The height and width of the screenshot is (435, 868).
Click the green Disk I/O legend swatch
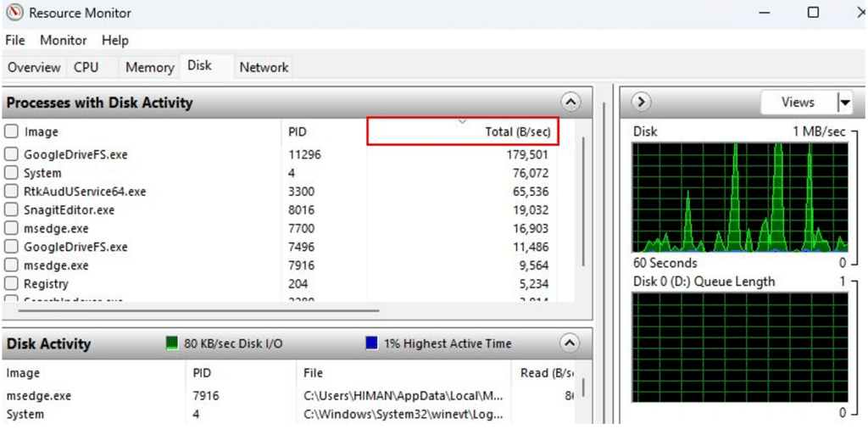[x=173, y=343]
